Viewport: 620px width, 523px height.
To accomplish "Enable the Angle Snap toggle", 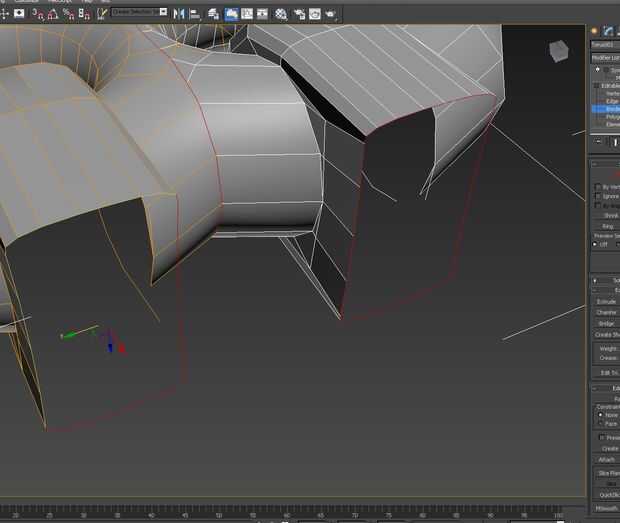I will pyautogui.click(x=53, y=14).
